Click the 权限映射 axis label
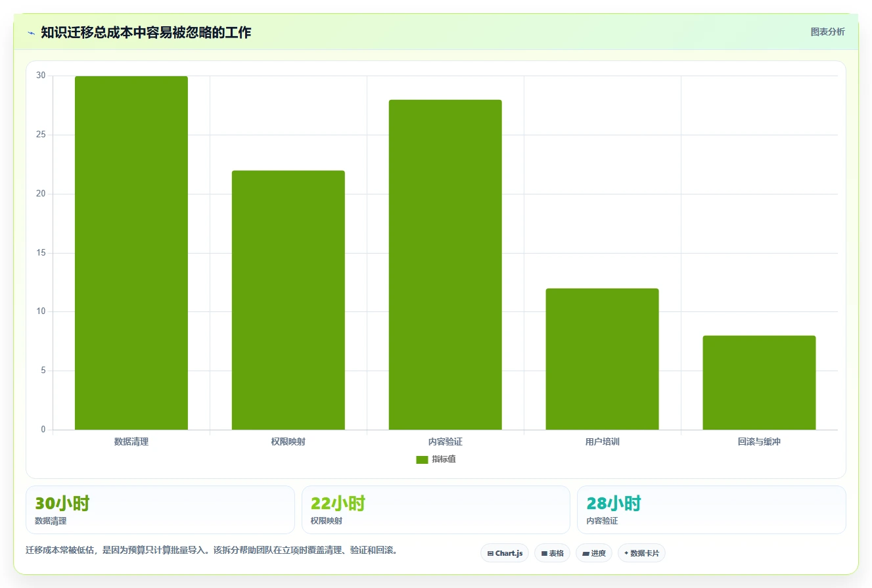This screenshot has height=588, width=872. (288, 442)
